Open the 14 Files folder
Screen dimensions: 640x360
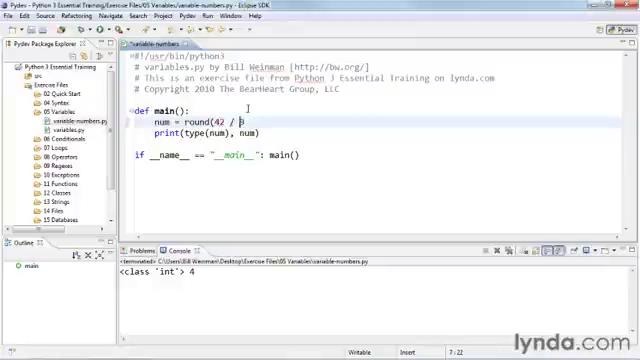point(53,211)
